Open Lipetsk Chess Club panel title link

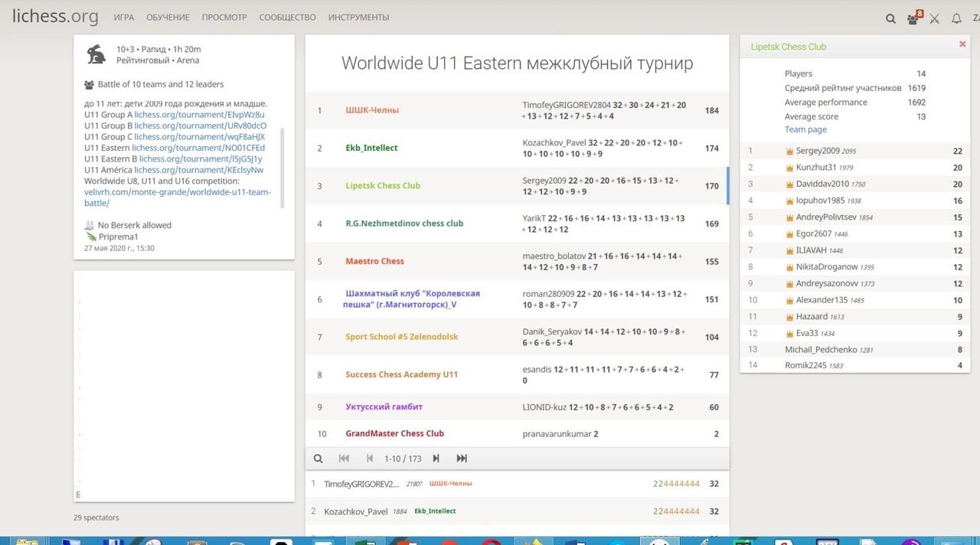coord(789,47)
